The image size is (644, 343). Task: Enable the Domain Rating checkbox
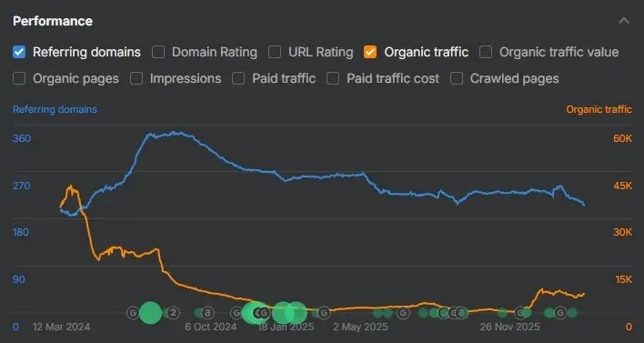click(x=158, y=52)
